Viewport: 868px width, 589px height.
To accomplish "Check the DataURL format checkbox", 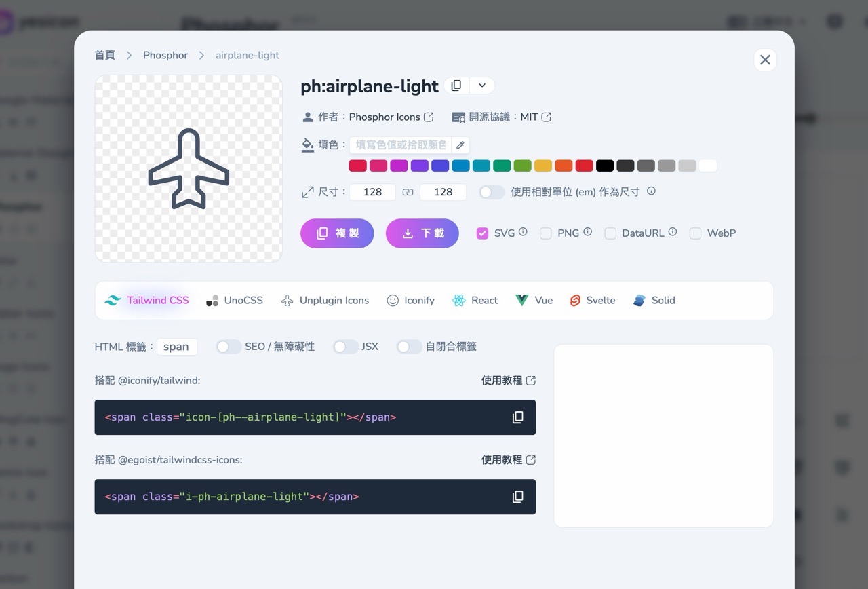I will [x=610, y=233].
